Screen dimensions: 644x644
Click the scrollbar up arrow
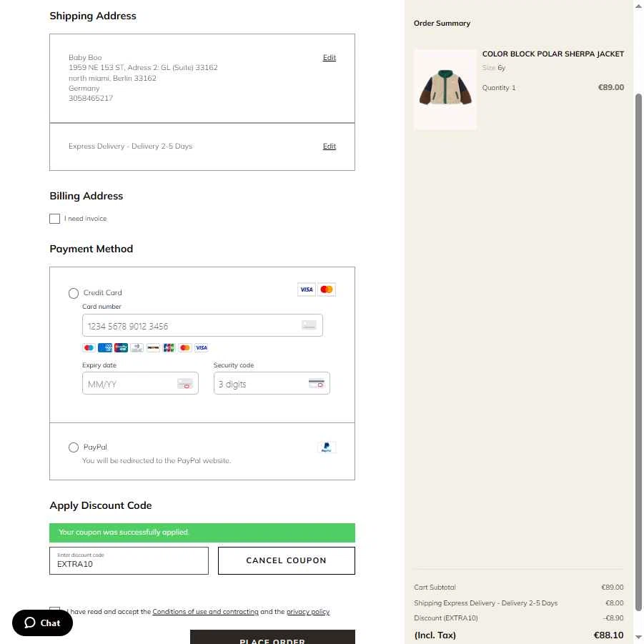pyautogui.click(x=638, y=6)
